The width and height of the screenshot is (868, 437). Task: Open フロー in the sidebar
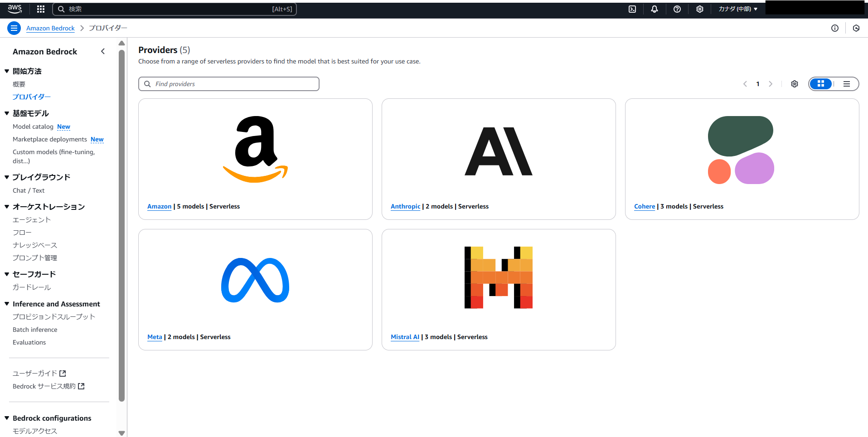[22, 233]
